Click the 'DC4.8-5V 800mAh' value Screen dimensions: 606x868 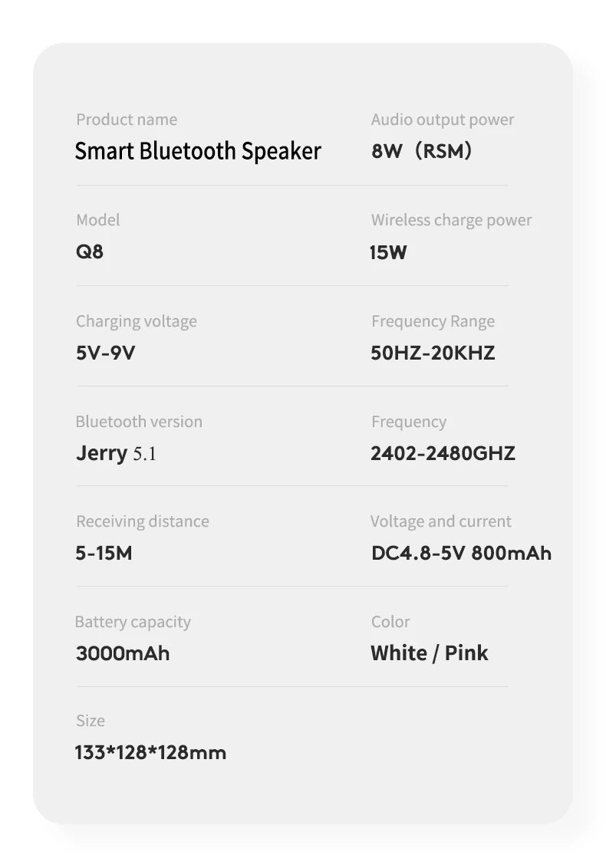point(461,553)
